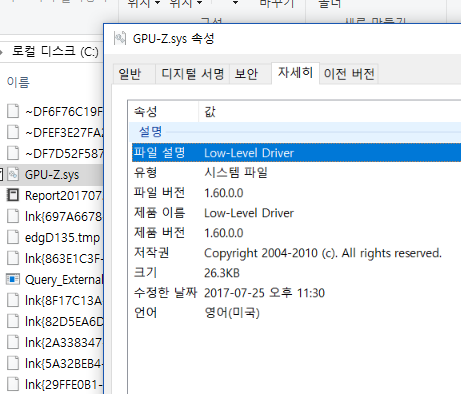Click the edgD135.tmp file icon

(x=13, y=237)
